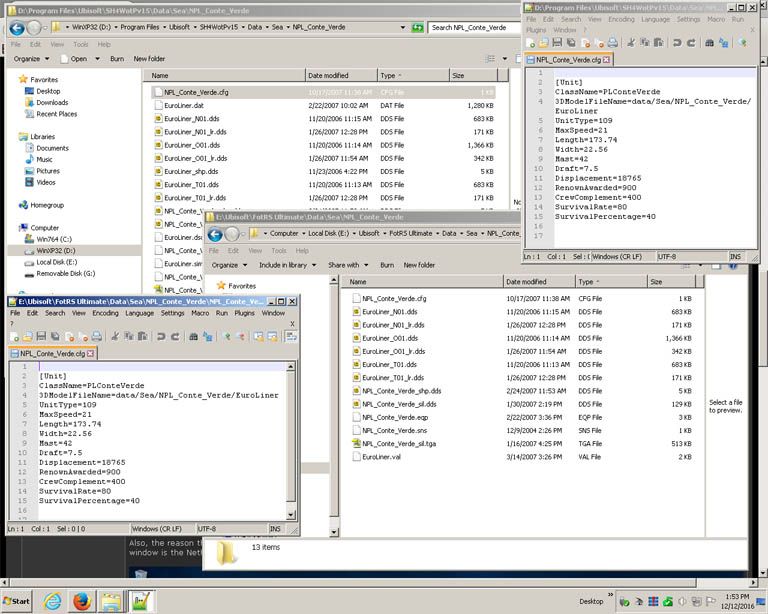Click Save icon in upper-right Notepad++ toolbar
Screen dimensions: 768x614
click(x=557, y=43)
